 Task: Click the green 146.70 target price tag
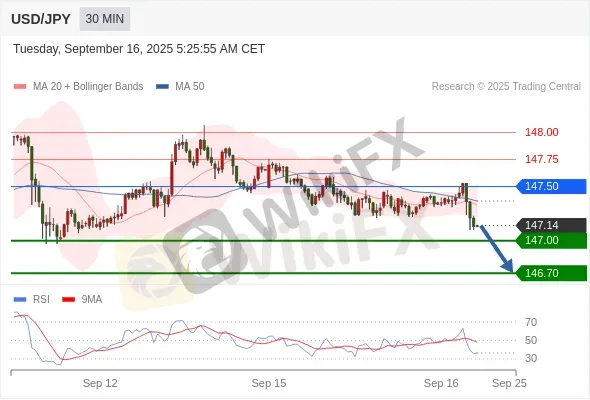(x=551, y=273)
